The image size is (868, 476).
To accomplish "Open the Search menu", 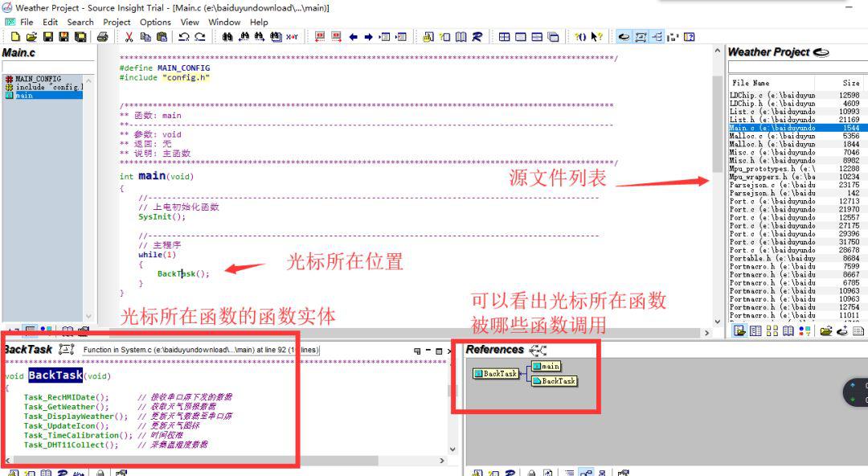I will point(80,23).
